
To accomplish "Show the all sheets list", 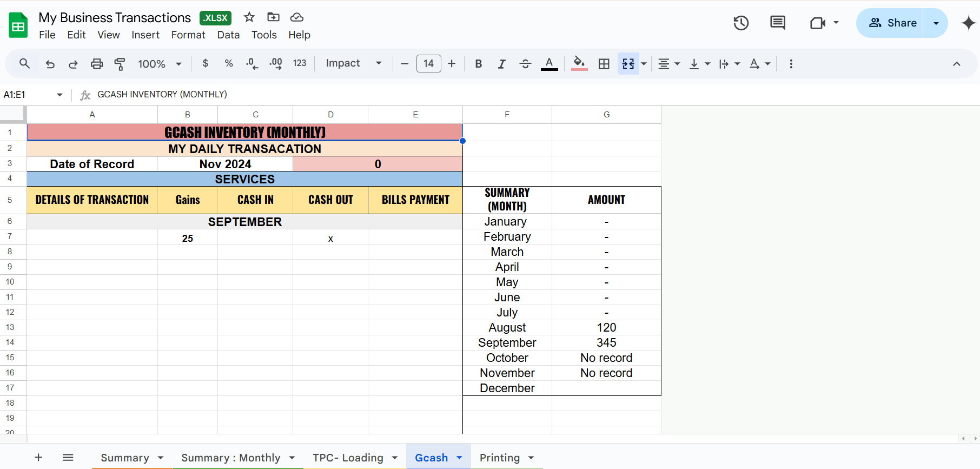I will 68,458.
